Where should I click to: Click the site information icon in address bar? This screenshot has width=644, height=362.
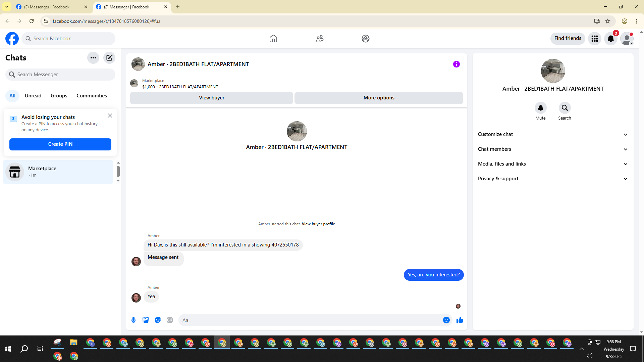[x=46, y=21]
